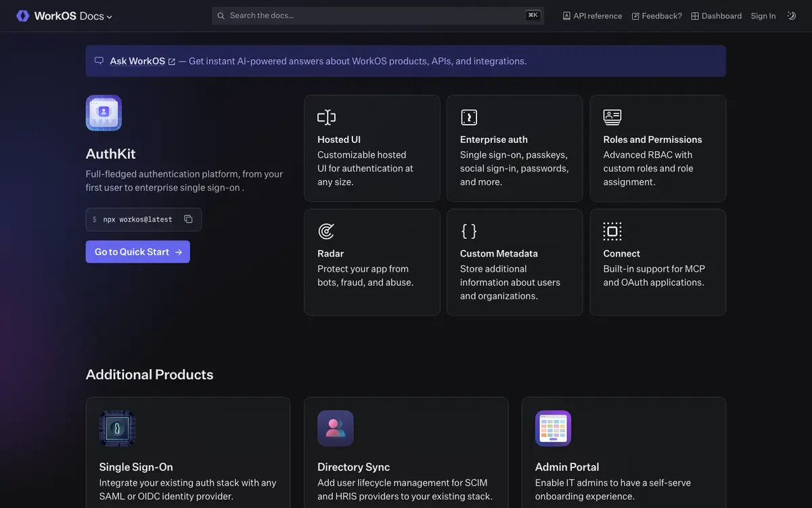
Task: Click the Hosted UI cursor icon
Action: [326, 117]
